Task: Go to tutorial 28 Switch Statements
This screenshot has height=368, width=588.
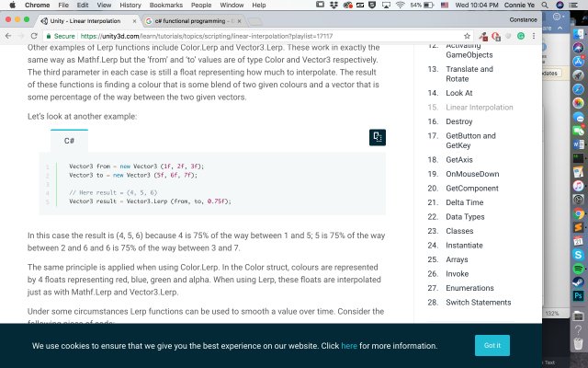Action: click(x=478, y=303)
